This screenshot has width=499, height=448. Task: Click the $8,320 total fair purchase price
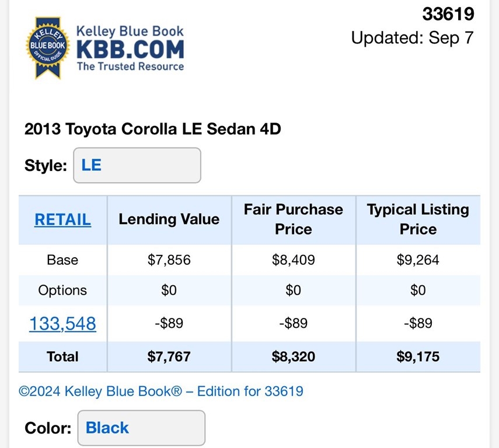click(293, 356)
